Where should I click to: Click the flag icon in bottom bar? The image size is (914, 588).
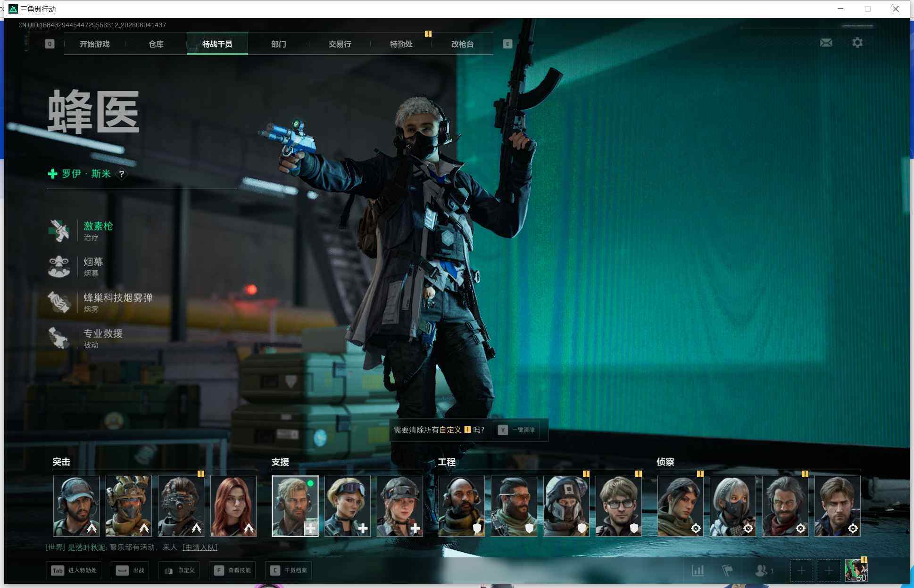[727, 571]
